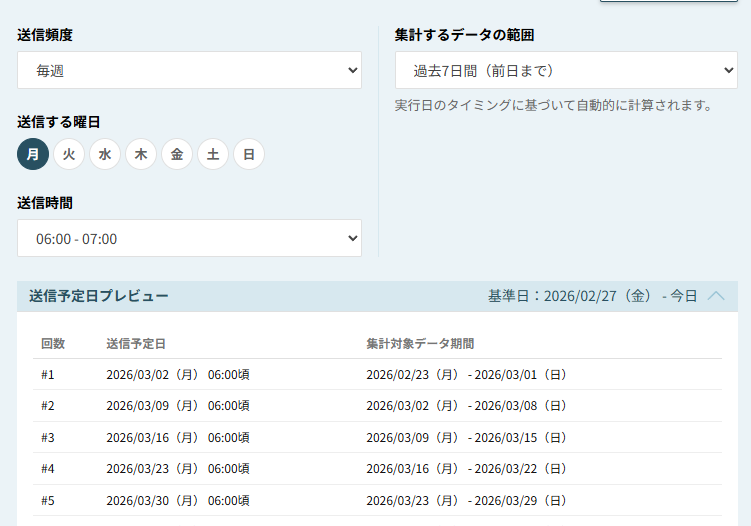Click send date 2026/03/23（月）06:00頃
Image resolution: width=751 pixels, height=526 pixels.
pyautogui.click(x=178, y=469)
